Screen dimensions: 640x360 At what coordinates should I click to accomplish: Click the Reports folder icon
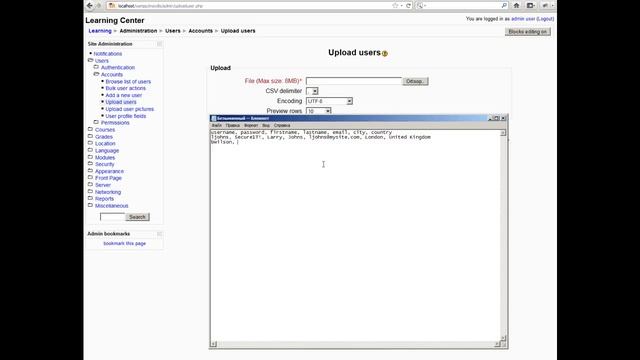(x=91, y=199)
